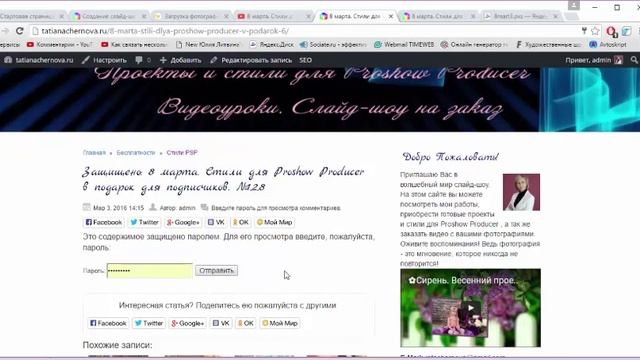Click the site header banner image

pos(320,100)
